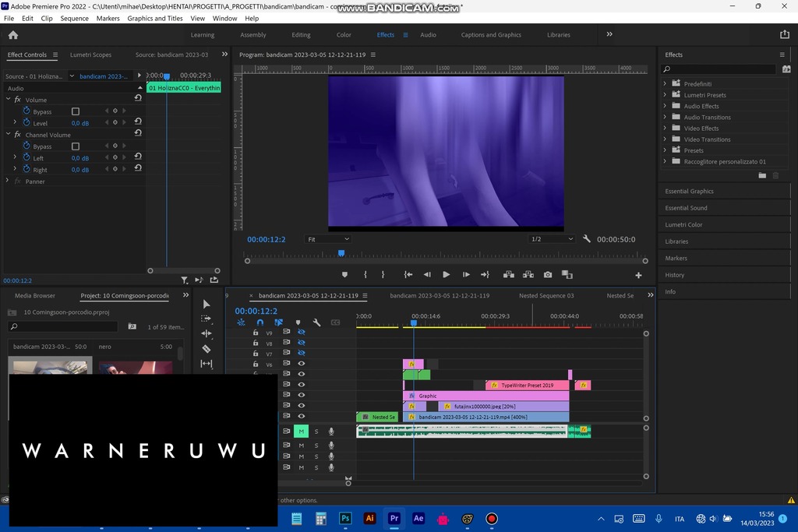Open Timeline Display Settings wrench
Viewport: 798px width, 532px height.
[x=316, y=322]
